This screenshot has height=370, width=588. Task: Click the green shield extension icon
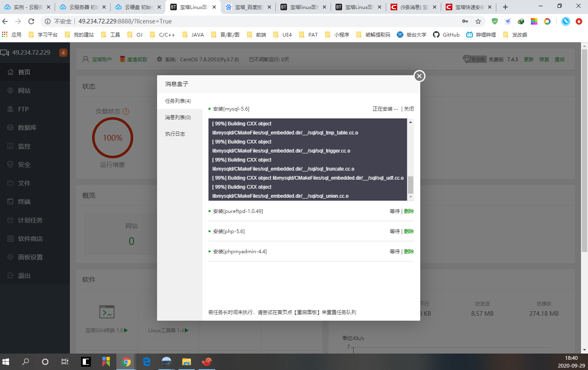(x=495, y=21)
